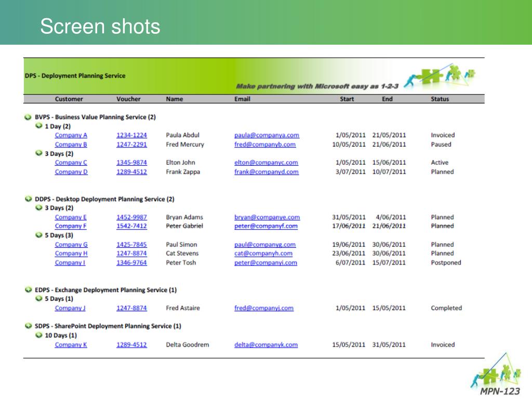Click the puzzle people logo in report banner
Screen dimensions: 532x399
(x=440, y=75)
